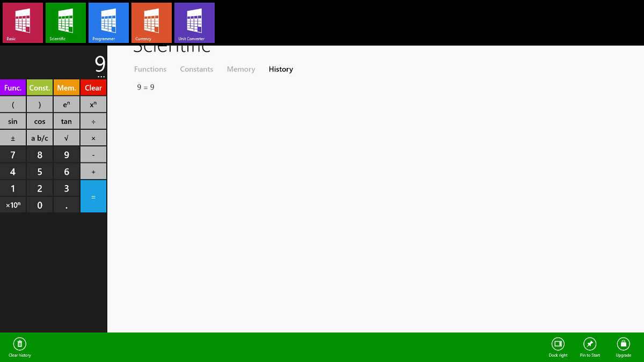Click the digit 5 key
Viewport: 644px width, 362px height.
point(40,172)
